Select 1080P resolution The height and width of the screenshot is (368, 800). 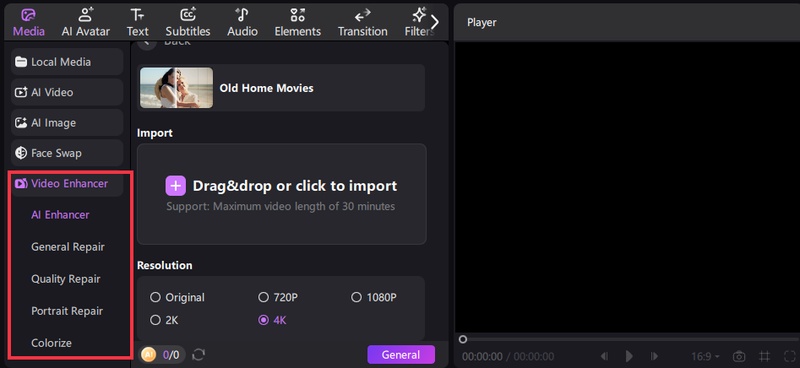click(374, 297)
